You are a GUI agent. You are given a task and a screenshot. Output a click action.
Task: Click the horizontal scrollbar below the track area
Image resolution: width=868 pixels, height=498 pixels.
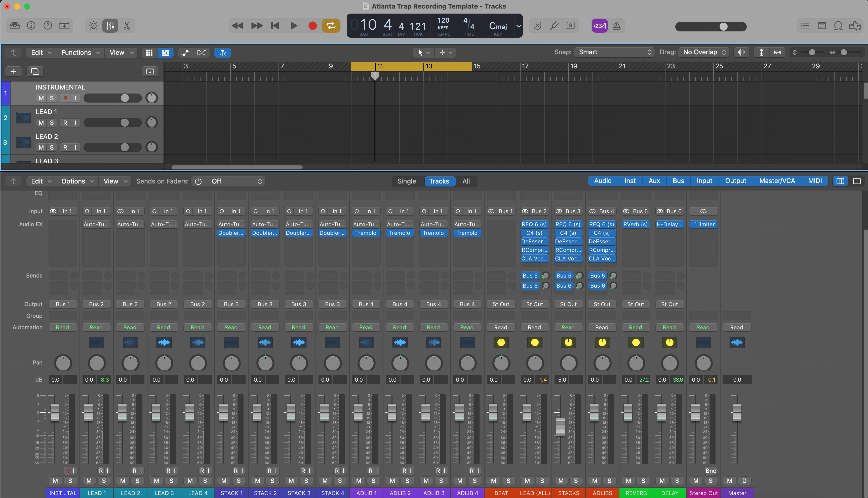point(236,167)
